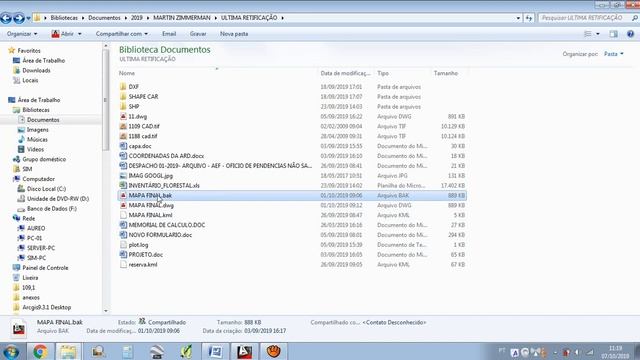This screenshot has height=360, width=640.
Task: Open the Organizar dropdown menu
Action: [x=22, y=34]
